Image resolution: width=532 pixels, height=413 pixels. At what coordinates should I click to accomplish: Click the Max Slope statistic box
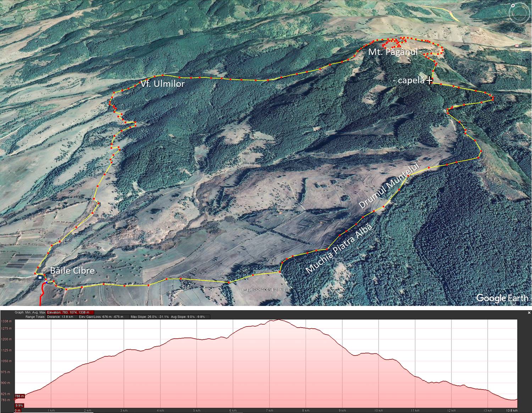click(x=149, y=317)
